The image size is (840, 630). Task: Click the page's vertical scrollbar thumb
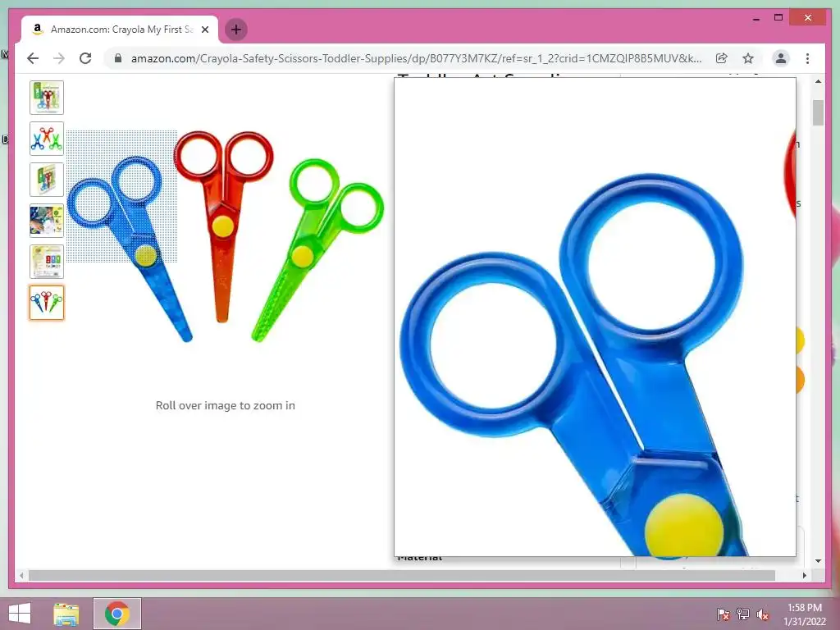(x=818, y=112)
